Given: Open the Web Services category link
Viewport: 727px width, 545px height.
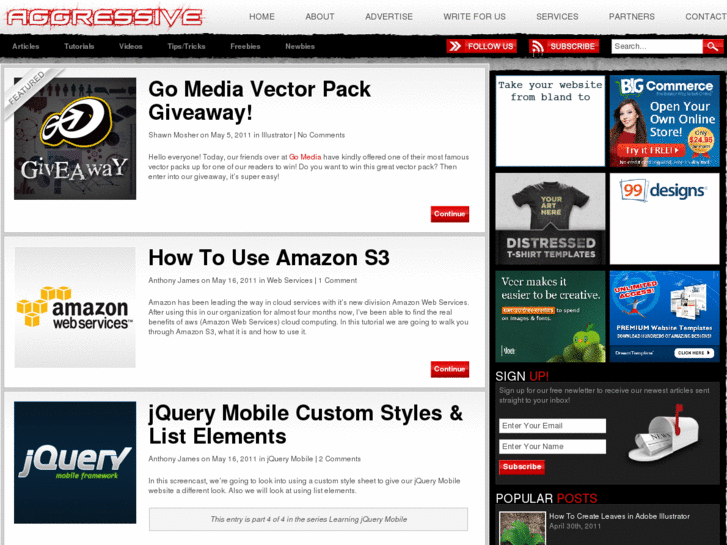Looking at the screenshot, I should [x=289, y=280].
